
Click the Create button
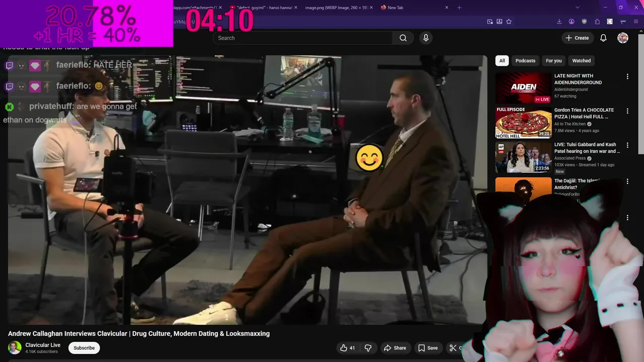(577, 38)
